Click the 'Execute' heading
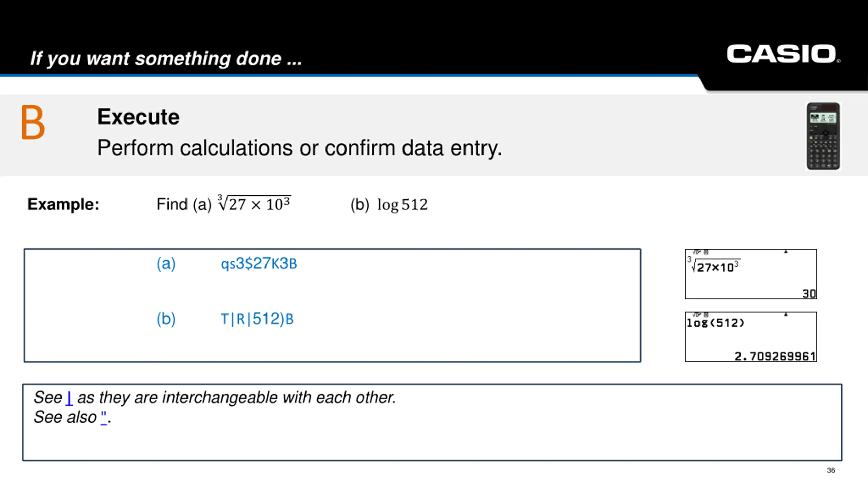The width and height of the screenshot is (868, 488). point(138,117)
